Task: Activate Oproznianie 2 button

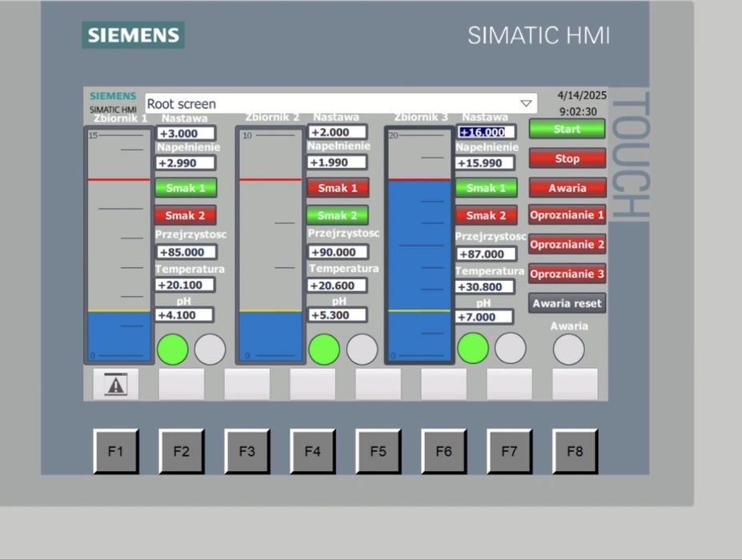Action: point(567,245)
